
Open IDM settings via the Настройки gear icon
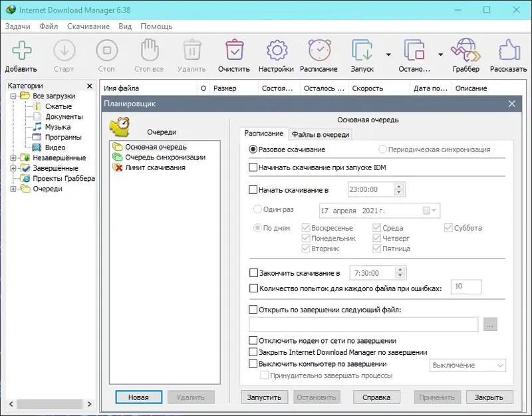tap(276, 50)
